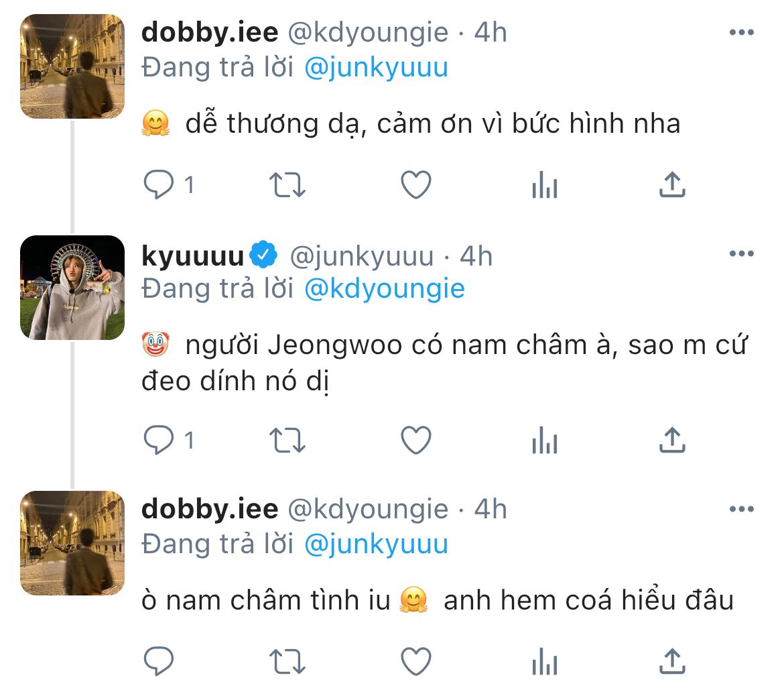
Task: Like kyuuuu's tweet about Jeongwoo
Action: [x=415, y=440]
